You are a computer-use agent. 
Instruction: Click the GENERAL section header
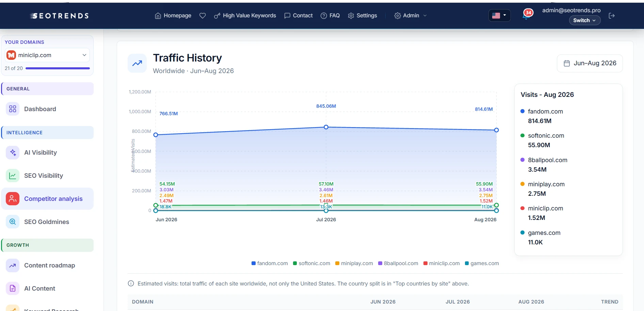point(47,89)
